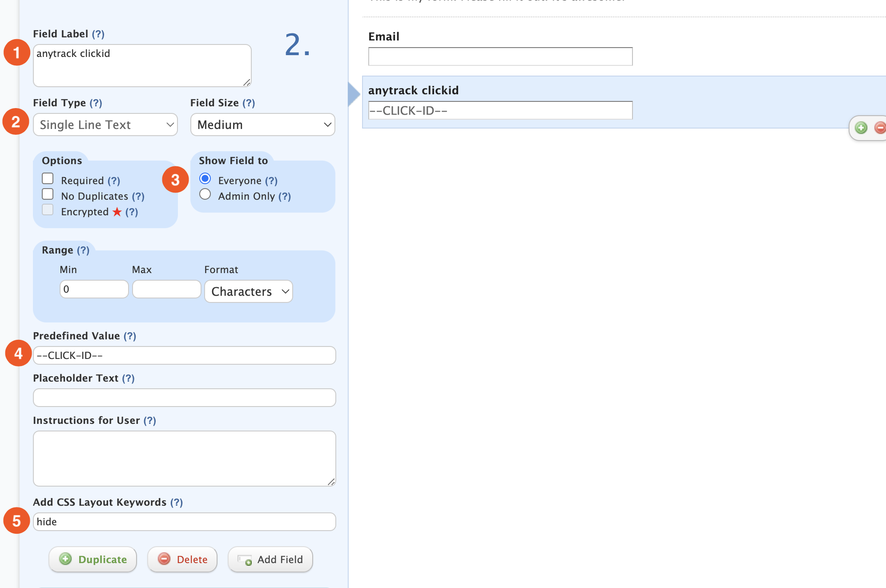The height and width of the screenshot is (588, 886).
Task: Click the CSS Layout Keywords input containing hide
Action: tap(185, 522)
